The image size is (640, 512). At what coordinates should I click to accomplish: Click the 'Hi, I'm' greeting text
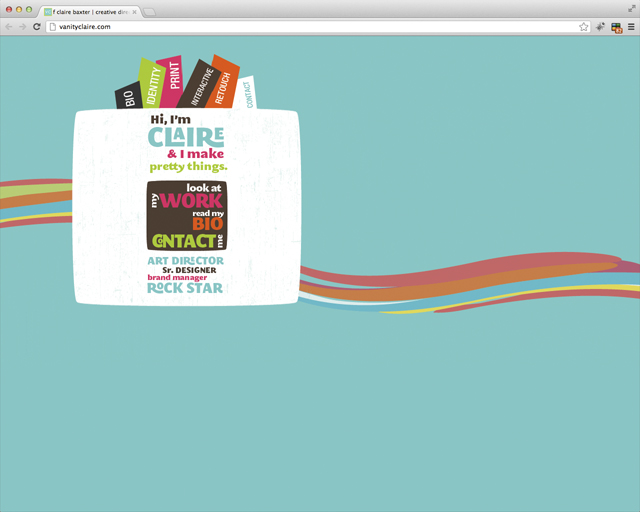click(x=171, y=119)
